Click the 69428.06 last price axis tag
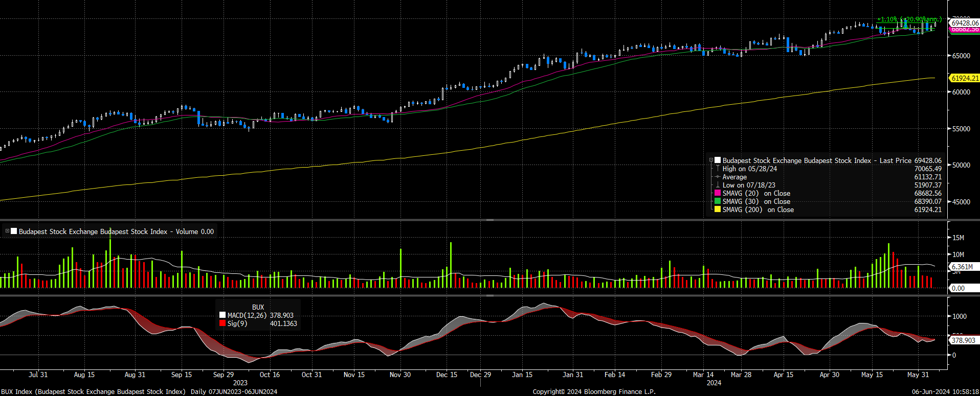The image size is (980, 396). coord(965,23)
